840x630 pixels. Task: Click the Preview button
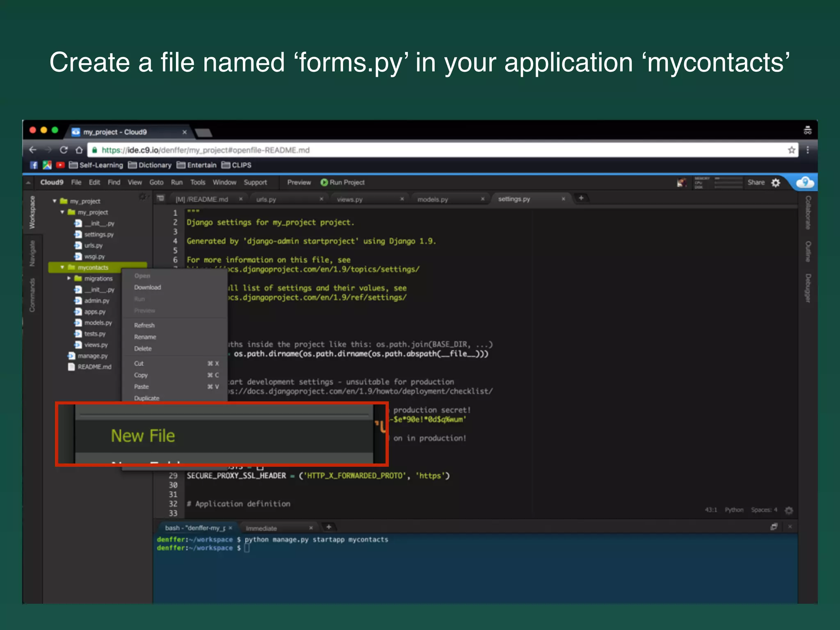[x=299, y=183]
